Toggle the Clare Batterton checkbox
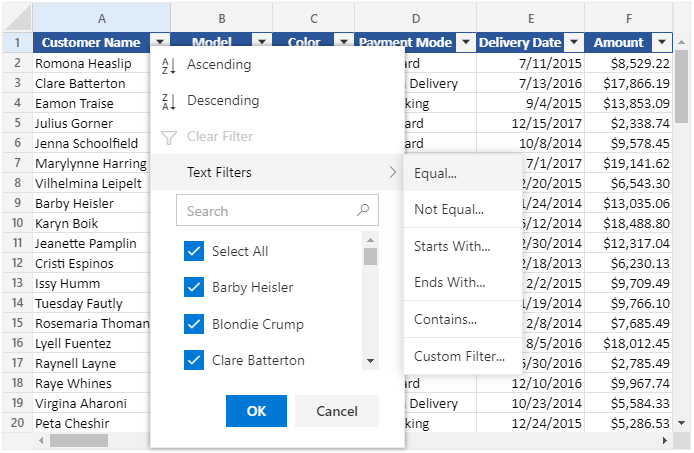The image size is (694, 453). tap(194, 360)
